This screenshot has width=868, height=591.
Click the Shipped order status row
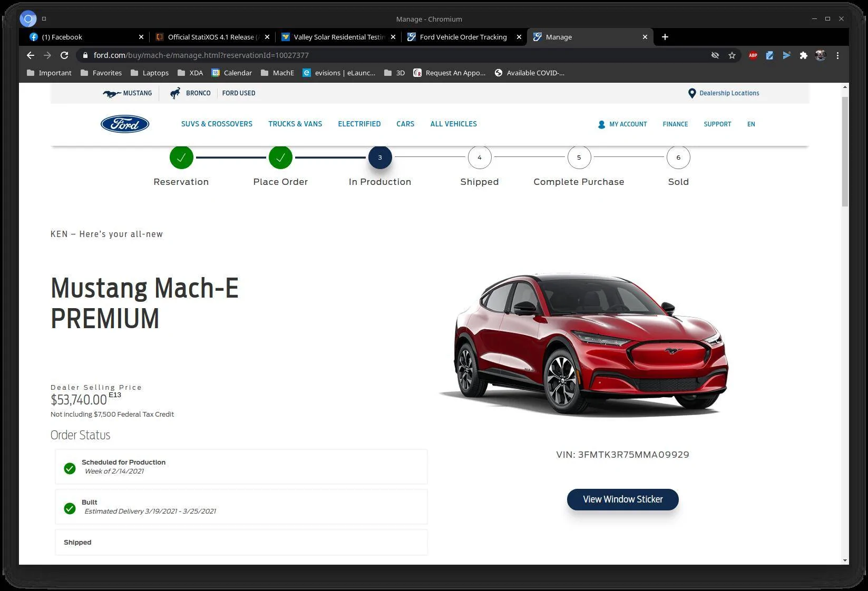tap(241, 543)
